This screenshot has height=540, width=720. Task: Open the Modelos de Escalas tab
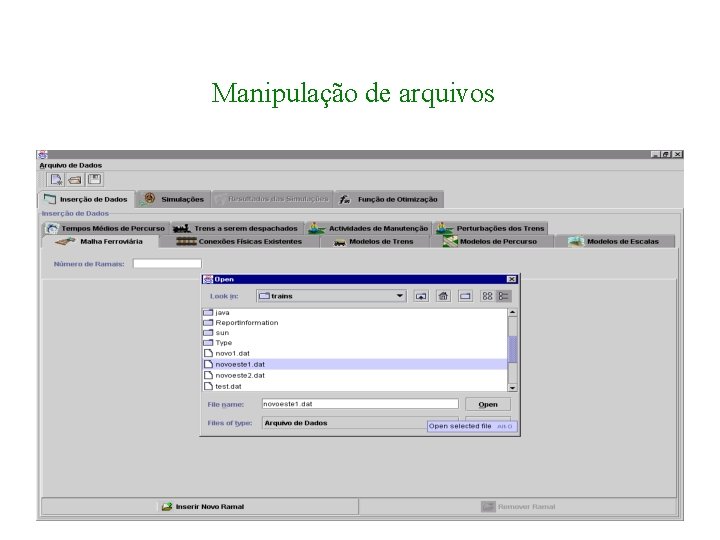click(x=614, y=242)
